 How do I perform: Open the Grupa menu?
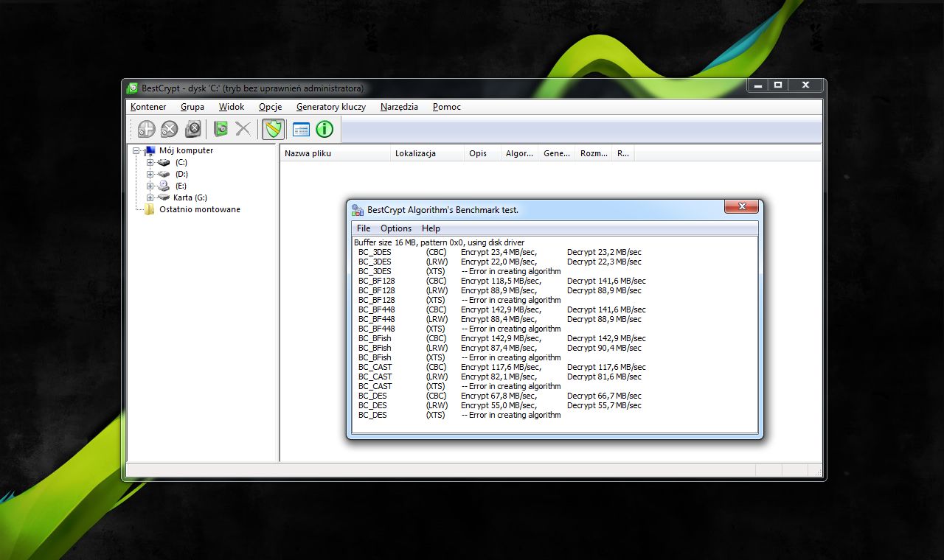pyautogui.click(x=192, y=107)
